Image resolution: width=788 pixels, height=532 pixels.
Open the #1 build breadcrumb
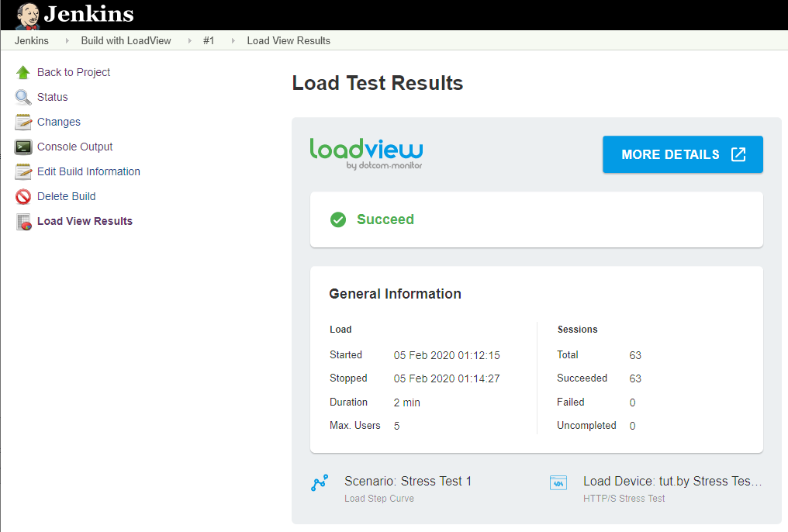coord(209,40)
